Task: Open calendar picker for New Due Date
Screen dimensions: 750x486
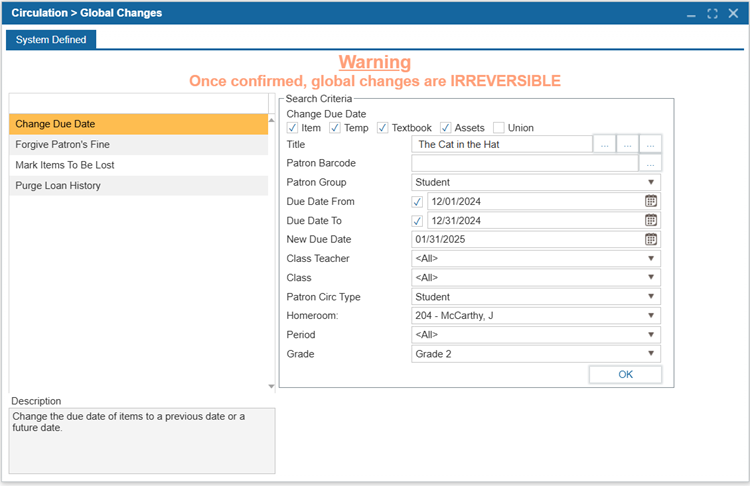Action: click(651, 239)
